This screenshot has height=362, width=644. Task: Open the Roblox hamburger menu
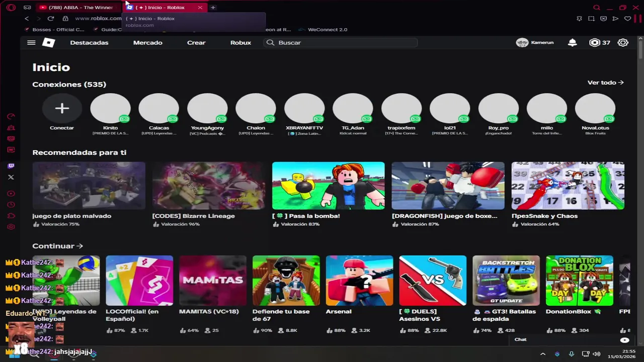point(31,43)
